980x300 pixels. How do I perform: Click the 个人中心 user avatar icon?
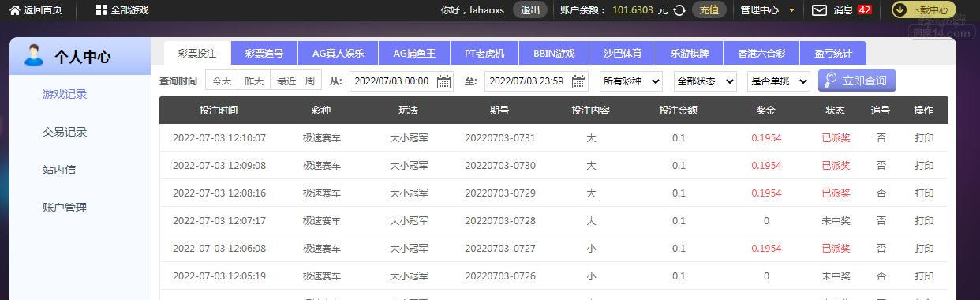pos(34,55)
